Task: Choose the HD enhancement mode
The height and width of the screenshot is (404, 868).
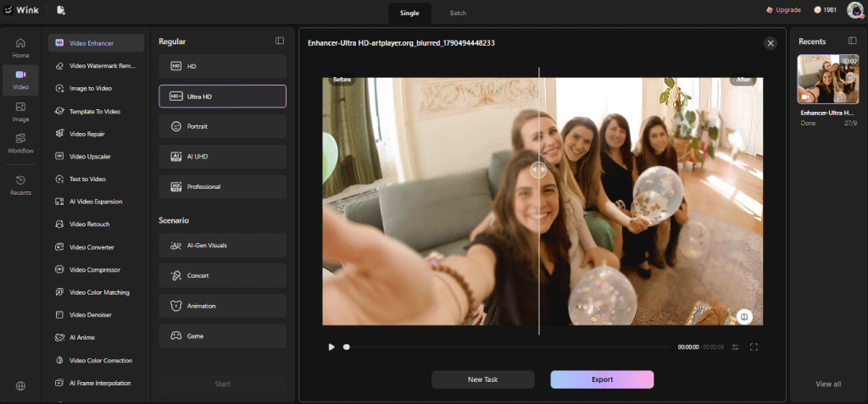Action: (223, 66)
